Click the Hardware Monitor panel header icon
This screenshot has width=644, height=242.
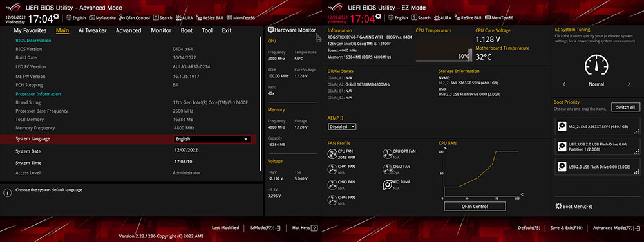[270, 30]
